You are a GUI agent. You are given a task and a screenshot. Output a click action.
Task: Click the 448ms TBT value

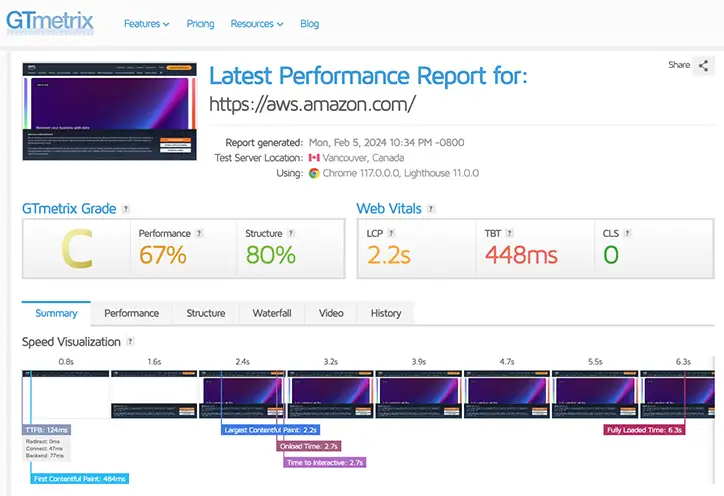click(521, 255)
